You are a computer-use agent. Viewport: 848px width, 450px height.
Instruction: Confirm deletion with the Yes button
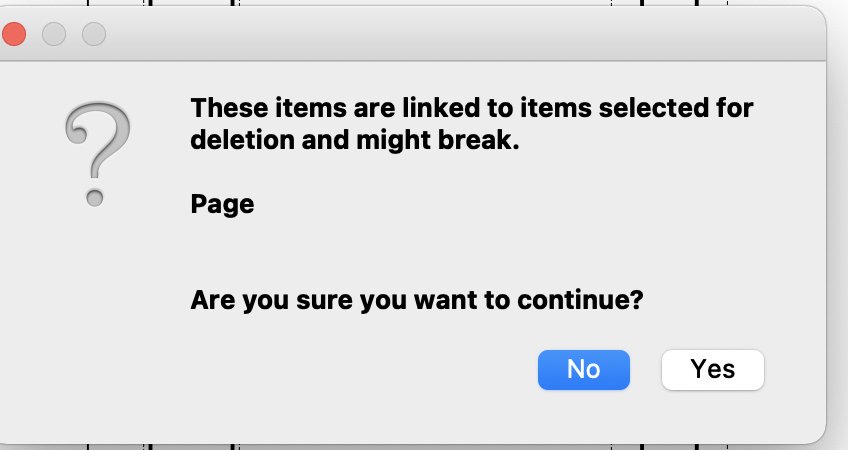click(712, 369)
